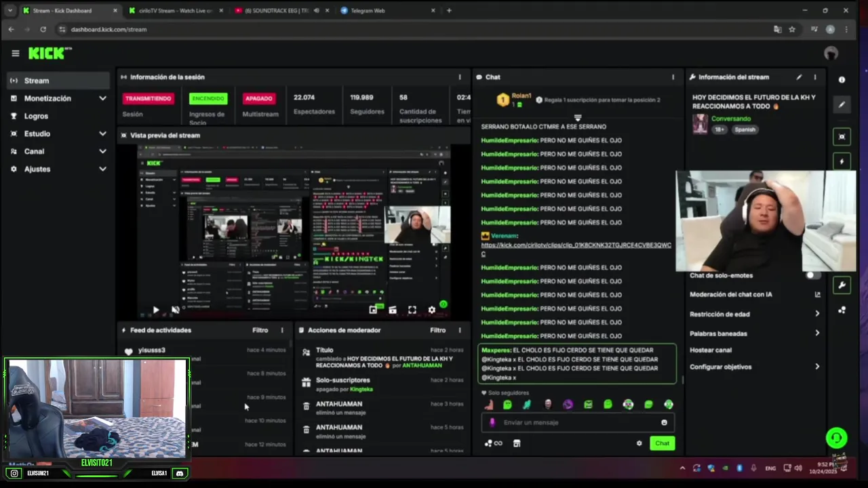The width and height of the screenshot is (868, 488).
Task: Open three-dot menu of Acciones de moderador
Action: pyautogui.click(x=460, y=330)
